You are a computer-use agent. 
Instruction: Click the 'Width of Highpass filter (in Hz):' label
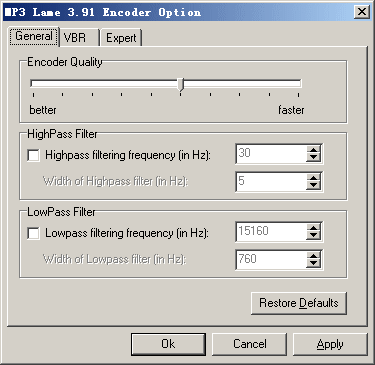point(115,181)
